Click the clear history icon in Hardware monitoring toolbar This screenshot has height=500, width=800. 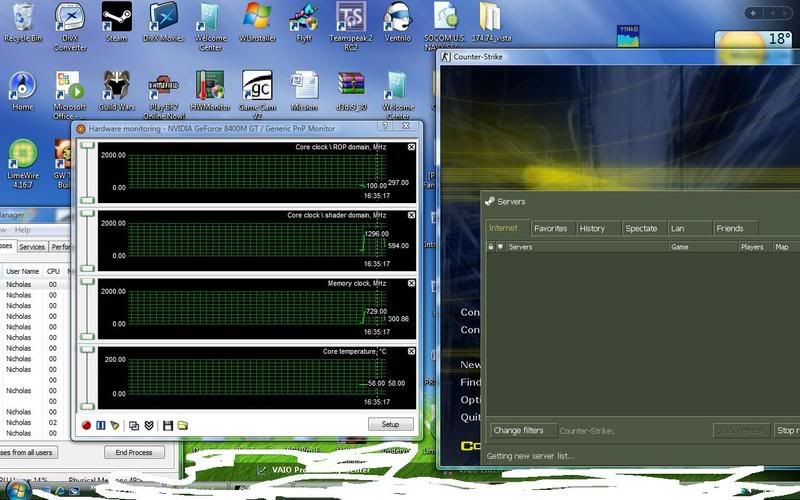pos(115,425)
